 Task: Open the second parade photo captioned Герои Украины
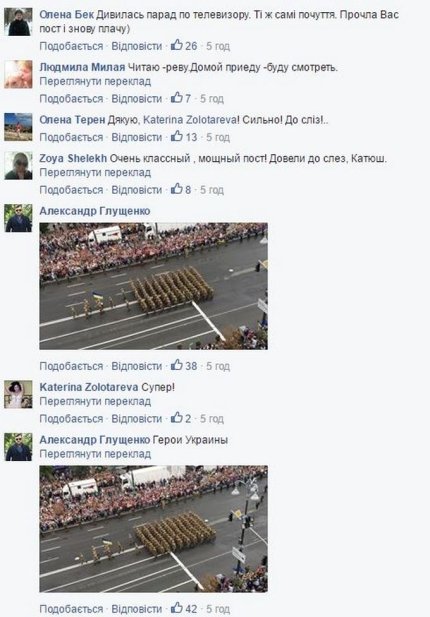(153, 528)
